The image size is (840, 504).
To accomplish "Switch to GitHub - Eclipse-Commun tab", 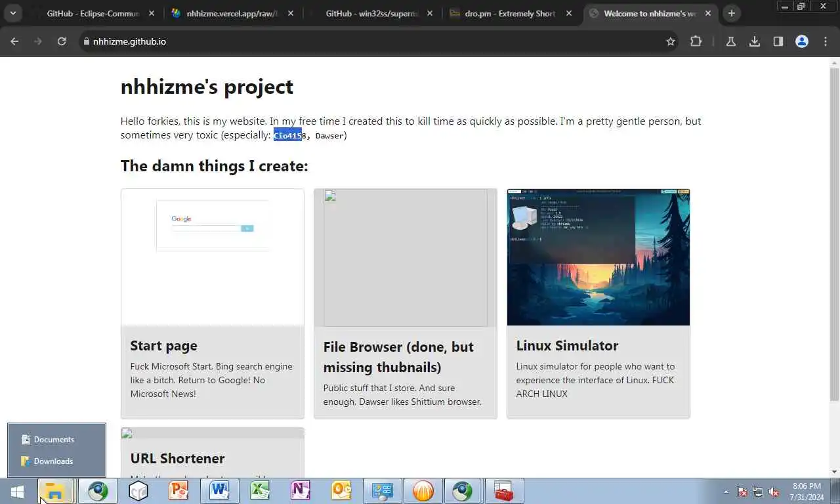I will 93,13.
